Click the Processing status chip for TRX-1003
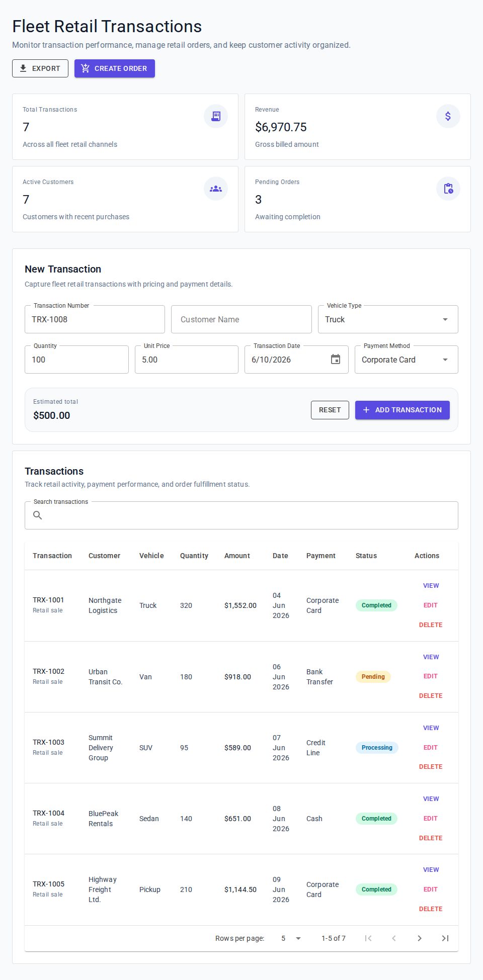Image resolution: width=483 pixels, height=980 pixels. point(377,748)
